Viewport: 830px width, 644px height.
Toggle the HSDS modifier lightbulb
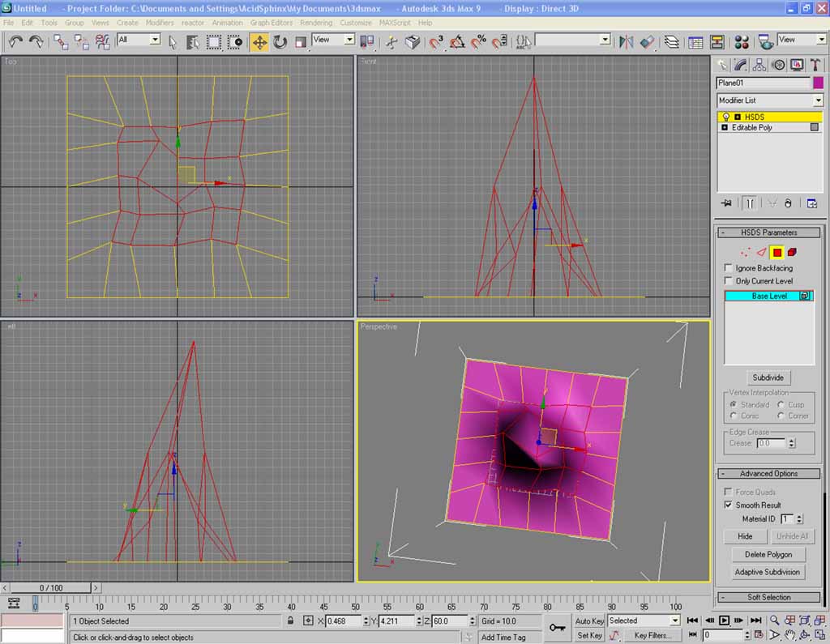(x=725, y=117)
